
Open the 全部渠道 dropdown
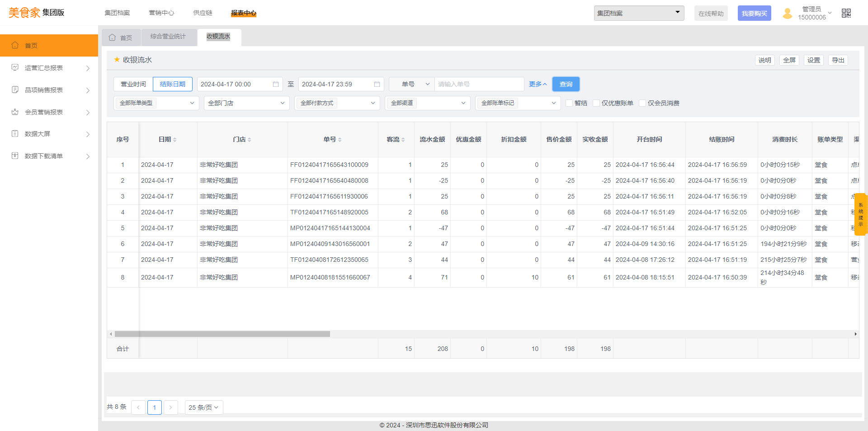(x=428, y=103)
